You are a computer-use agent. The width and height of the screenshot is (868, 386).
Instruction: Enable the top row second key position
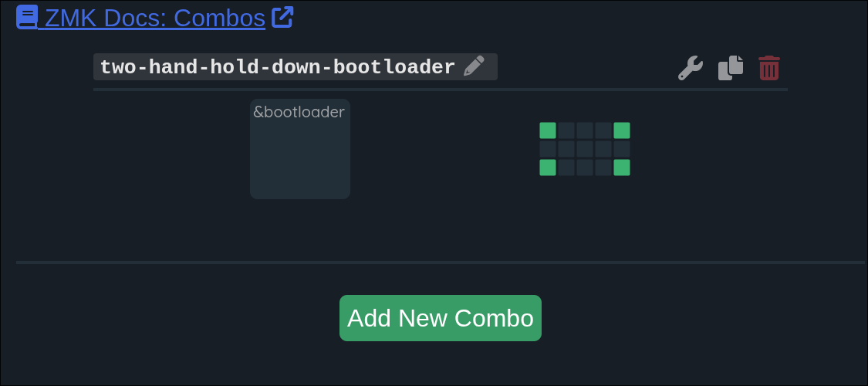(x=566, y=130)
